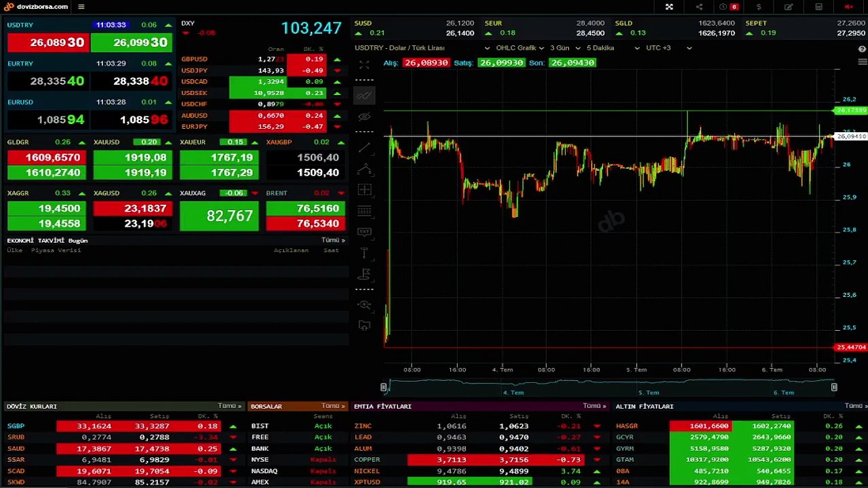The width and height of the screenshot is (868, 488).
Task: Select the EKONOMİ TAKVİMİ Bugün header
Action: click(x=47, y=241)
